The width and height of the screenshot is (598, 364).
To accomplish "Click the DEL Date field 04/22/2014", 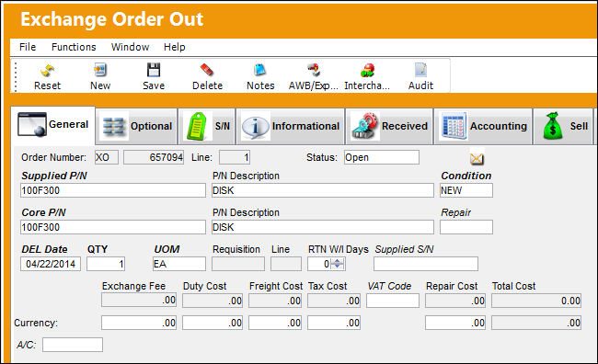I will [51, 264].
